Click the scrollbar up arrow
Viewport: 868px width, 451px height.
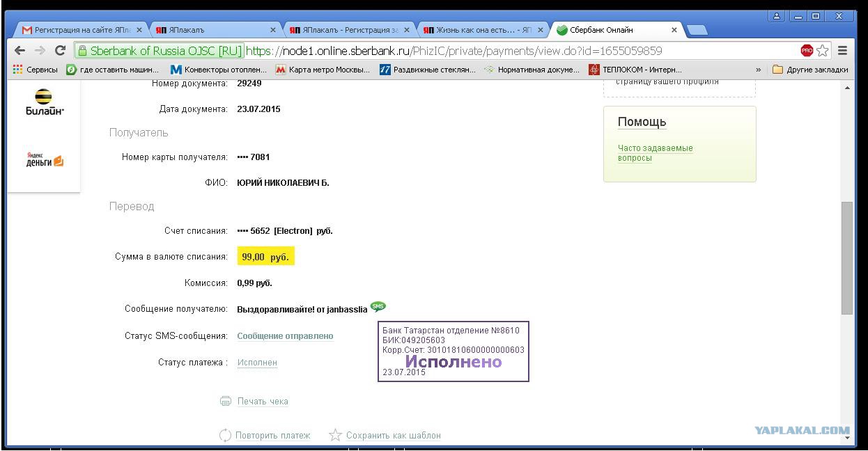(847, 88)
